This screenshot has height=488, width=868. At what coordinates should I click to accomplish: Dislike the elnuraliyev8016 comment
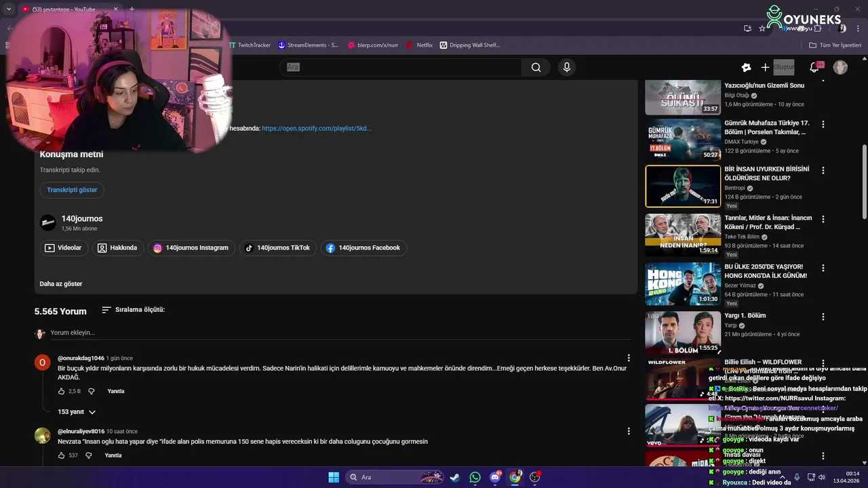coord(89,455)
